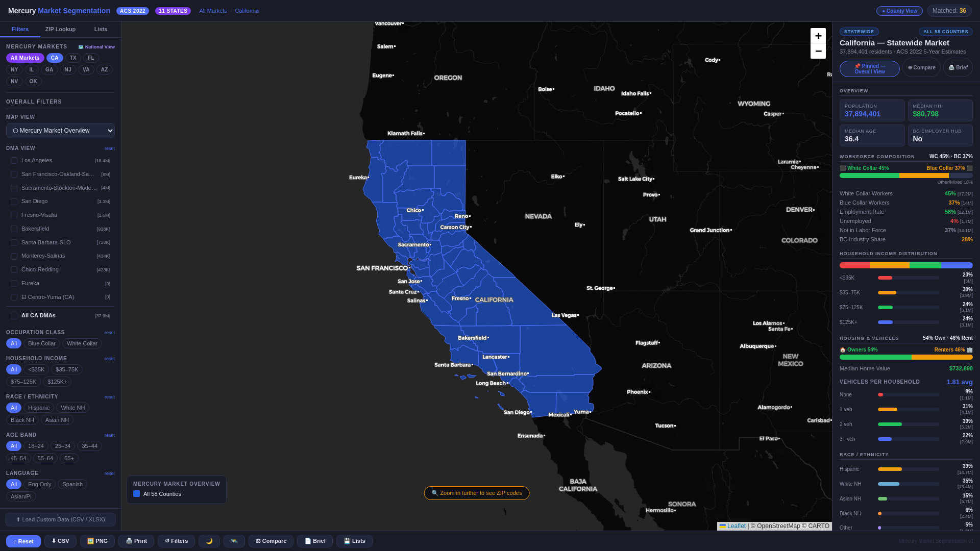
Task: Click the moon dark-mode icon button
Action: pos(209,541)
